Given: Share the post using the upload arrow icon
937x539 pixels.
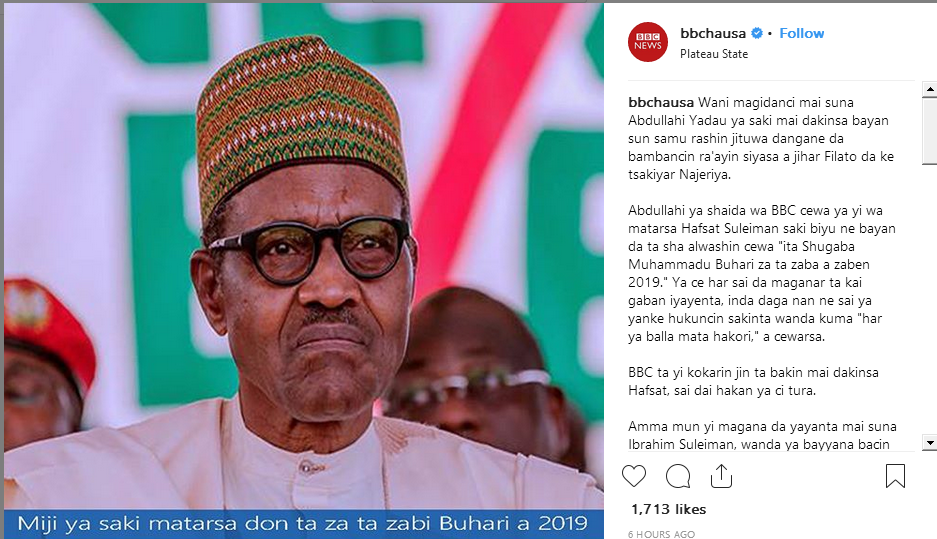Looking at the screenshot, I should (721, 476).
